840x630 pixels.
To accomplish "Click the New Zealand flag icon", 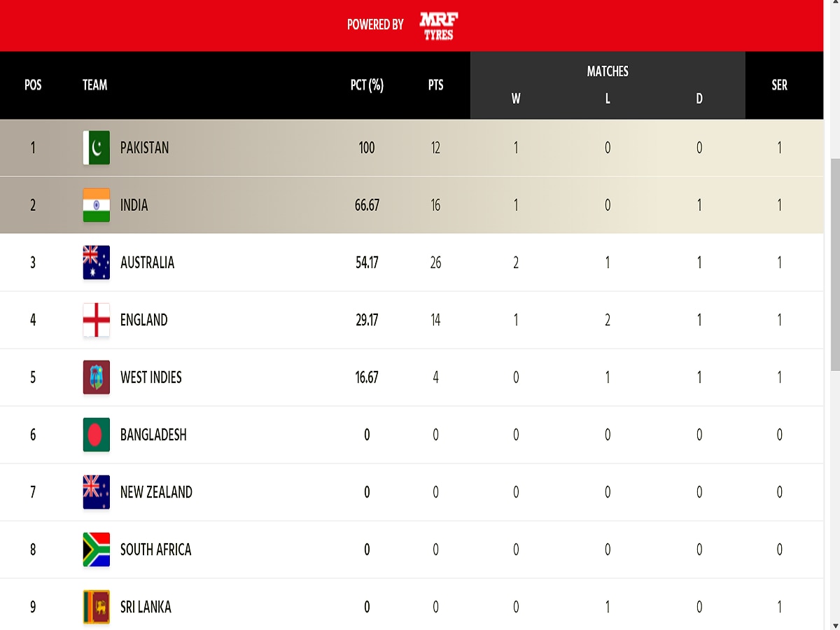I will 96,492.
